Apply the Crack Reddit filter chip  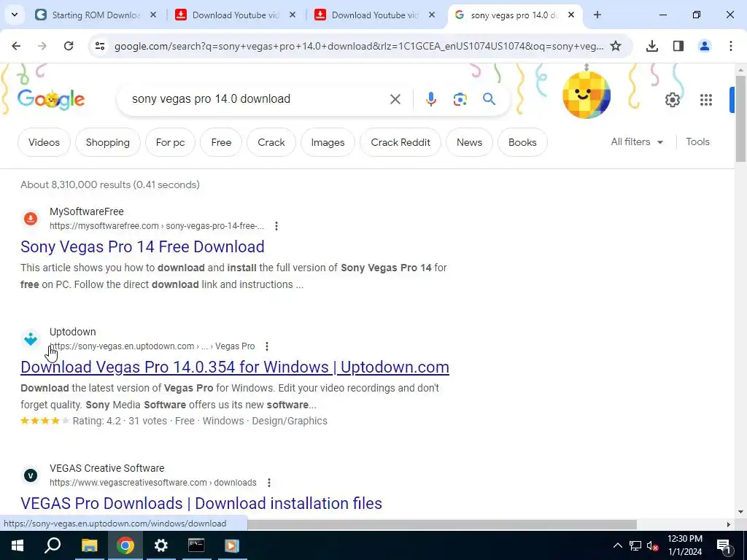point(400,142)
